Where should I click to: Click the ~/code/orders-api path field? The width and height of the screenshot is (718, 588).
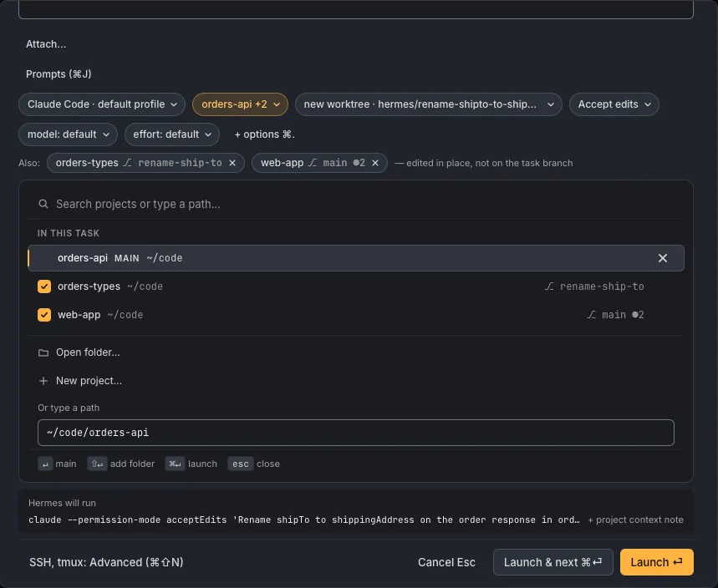click(356, 433)
